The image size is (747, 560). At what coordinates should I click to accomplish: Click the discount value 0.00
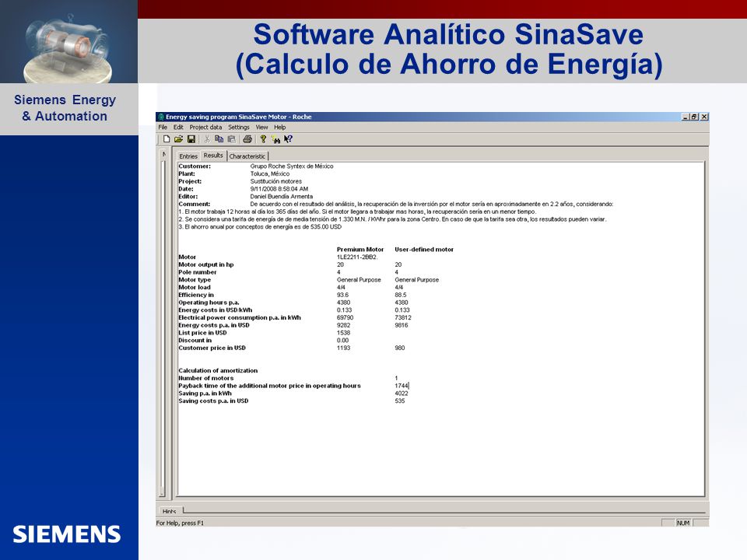[x=342, y=341]
